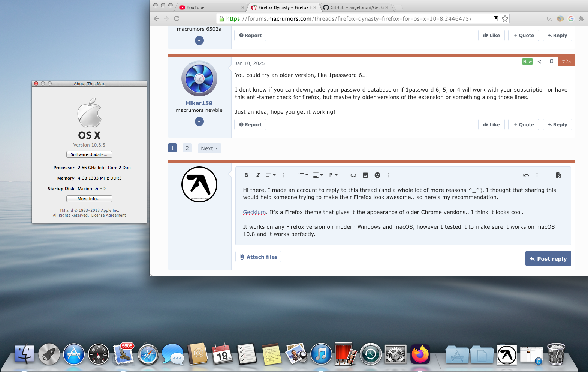Screen dimensions: 588x372
Task: Like Hiker159's post
Action: [x=491, y=125]
